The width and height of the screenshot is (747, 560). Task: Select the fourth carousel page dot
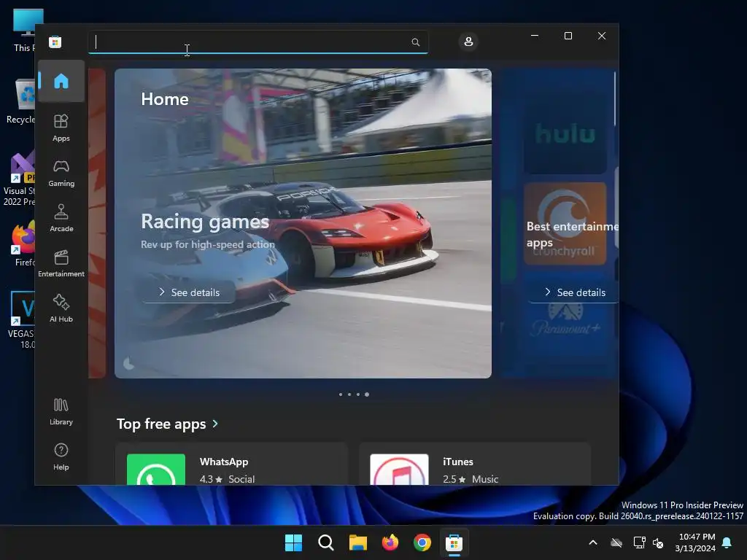pos(367,394)
